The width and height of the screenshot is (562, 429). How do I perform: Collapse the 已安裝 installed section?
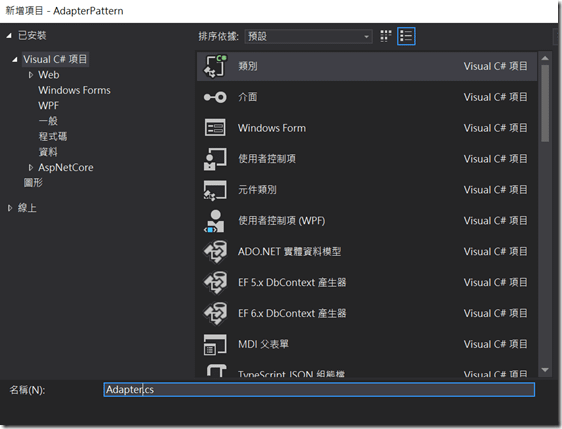(x=9, y=35)
